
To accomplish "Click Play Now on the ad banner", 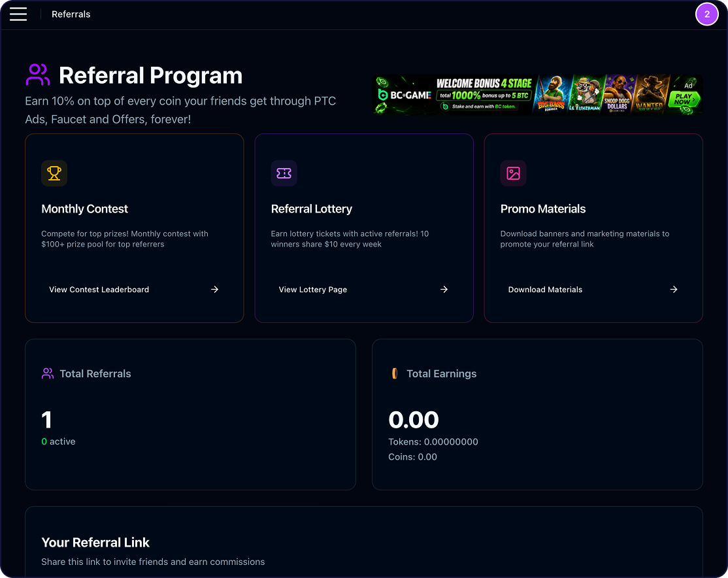I will click(x=684, y=99).
